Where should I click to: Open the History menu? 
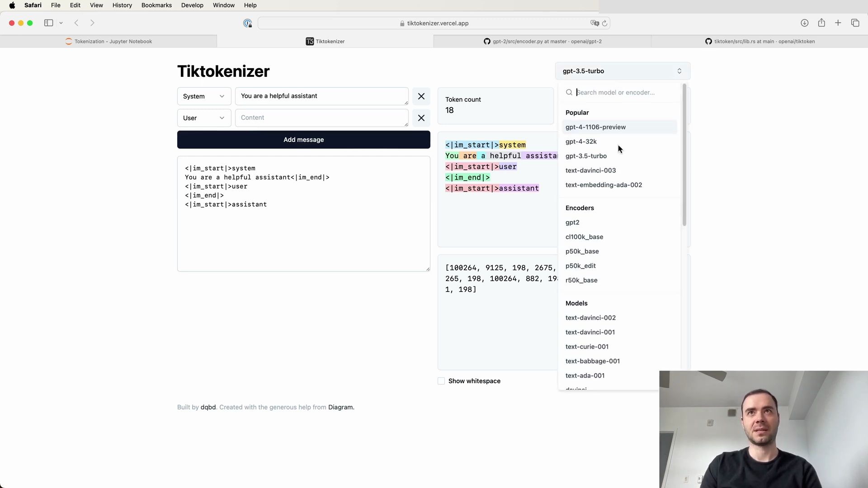[x=122, y=5]
